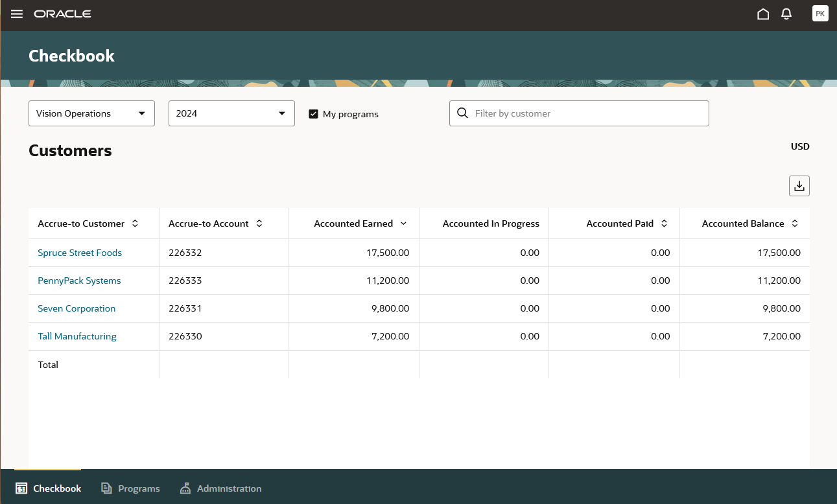Open Spruce Street Foods customer details
The height and width of the screenshot is (504, 837).
tap(79, 253)
